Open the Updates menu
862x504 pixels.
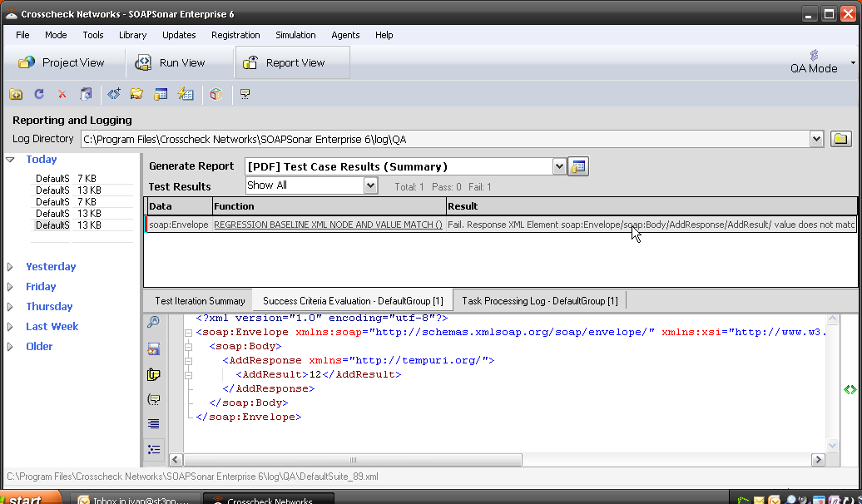(x=179, y=35)
